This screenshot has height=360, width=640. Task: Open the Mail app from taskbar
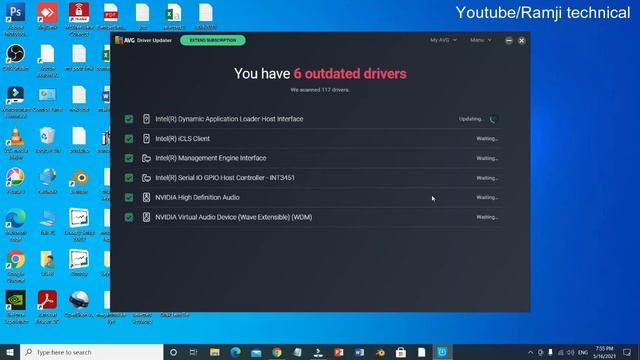click(x=256, y=352)
